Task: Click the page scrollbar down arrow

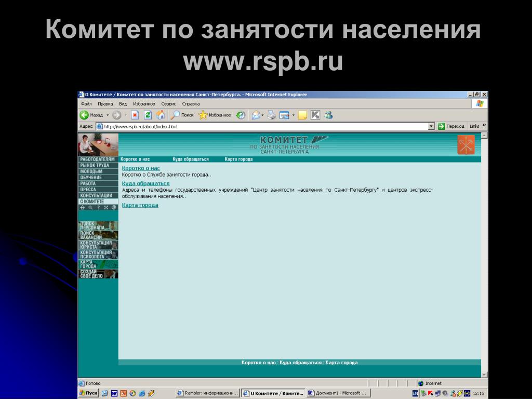Action: (x=484, y=375)
